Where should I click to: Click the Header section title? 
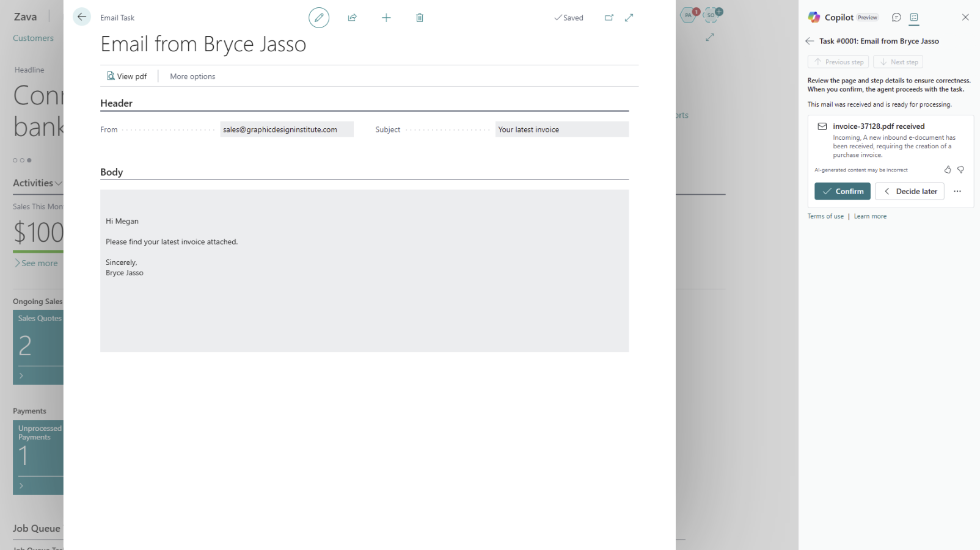(116, 103)
